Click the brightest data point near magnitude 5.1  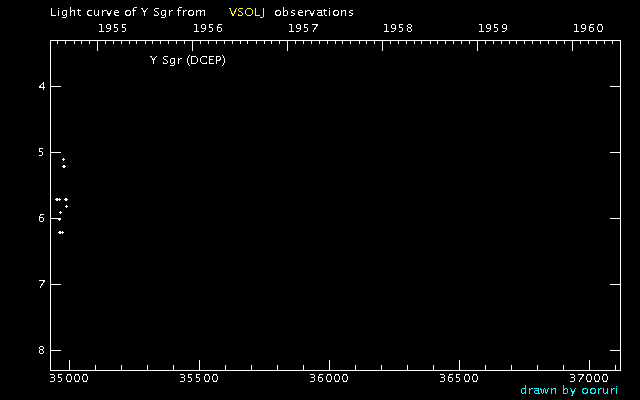point(63,159)
